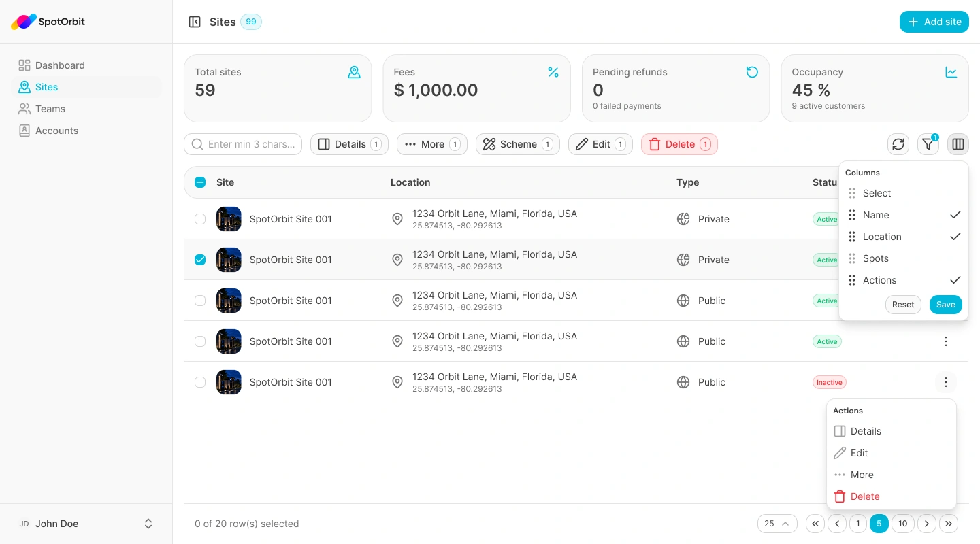Go to the previous page
This screenshot has width=980, height=544.
(837, 524)
